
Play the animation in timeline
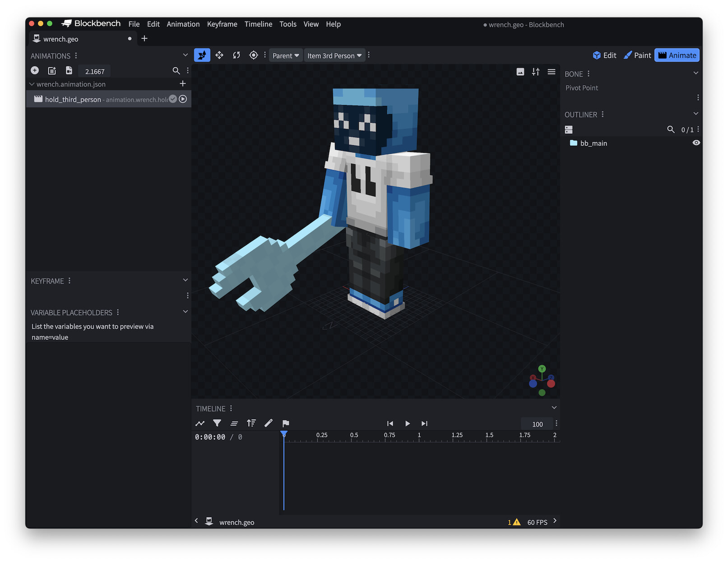pyautogui.click(x=408, y=423)
